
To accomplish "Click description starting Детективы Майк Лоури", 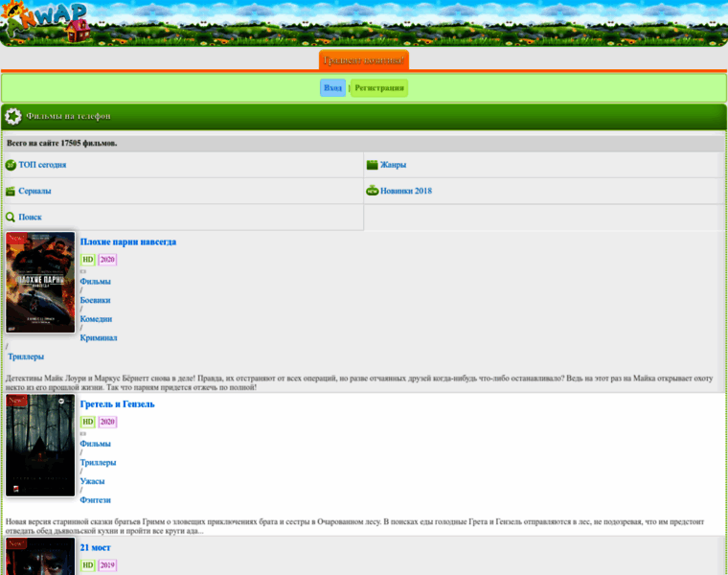I will pos(359,382).
